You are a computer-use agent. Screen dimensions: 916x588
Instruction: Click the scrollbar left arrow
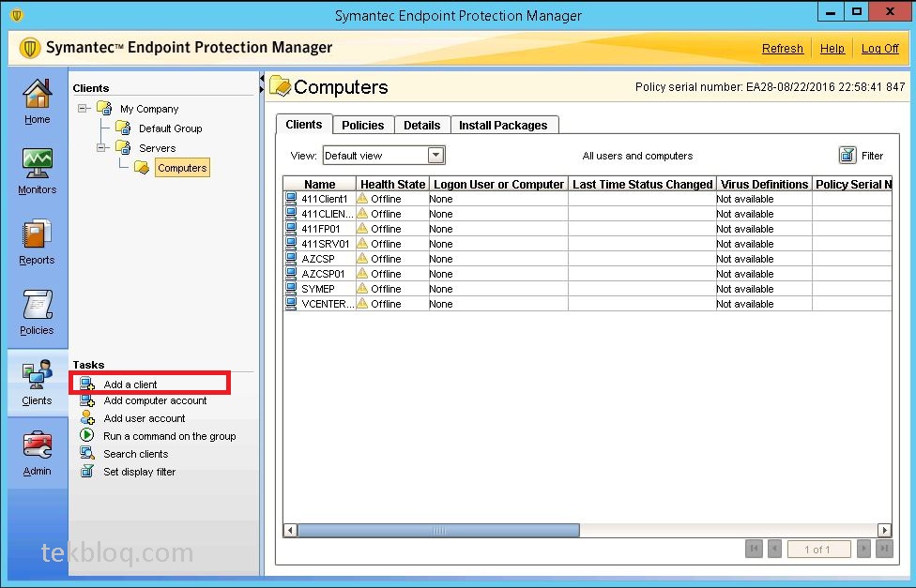(x=290, y=530)
